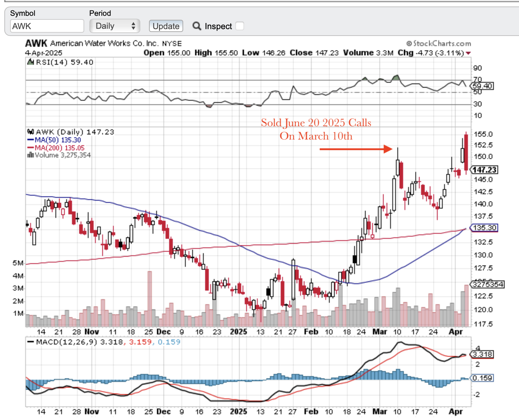Click the 147.23 price label on axis
The width and height of the screenshot is (519, 420).
click(x=485, y=170)
